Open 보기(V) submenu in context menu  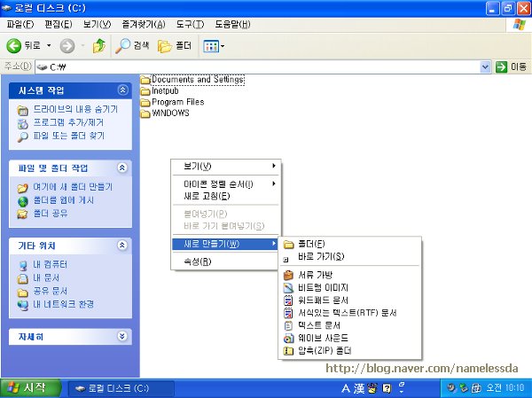point(225,167)
